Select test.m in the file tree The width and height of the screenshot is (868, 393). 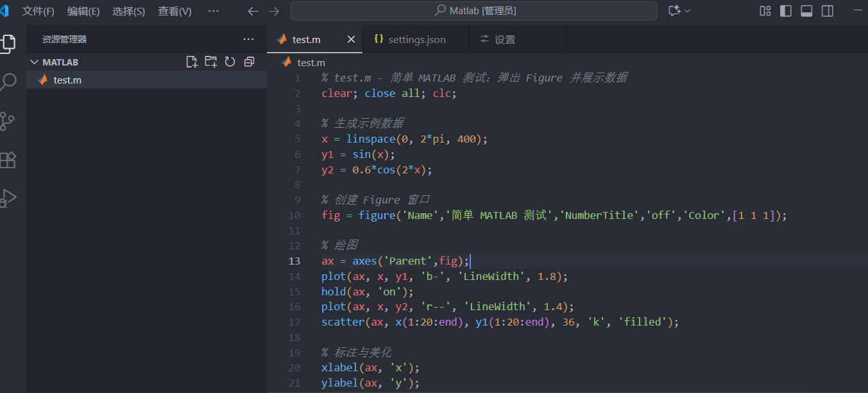click(x=67, y=80)
